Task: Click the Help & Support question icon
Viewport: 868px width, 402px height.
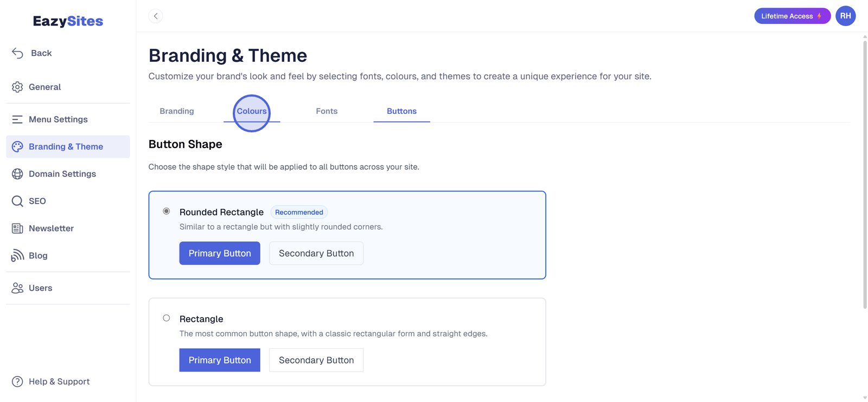Action: tap(17, 381)
